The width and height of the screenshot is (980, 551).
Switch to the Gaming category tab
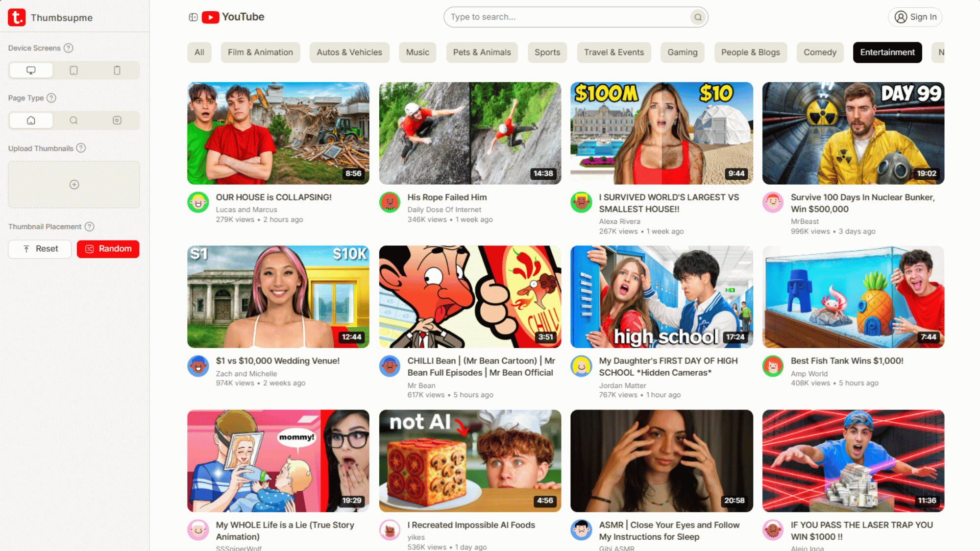[683, 52]
